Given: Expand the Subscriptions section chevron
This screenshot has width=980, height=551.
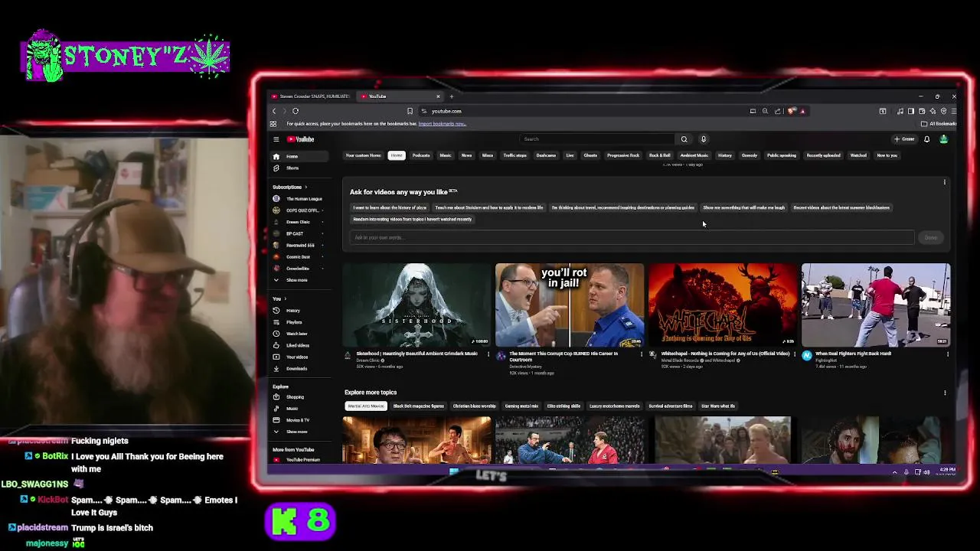Looking at the screenshot, I should [305, 187].
